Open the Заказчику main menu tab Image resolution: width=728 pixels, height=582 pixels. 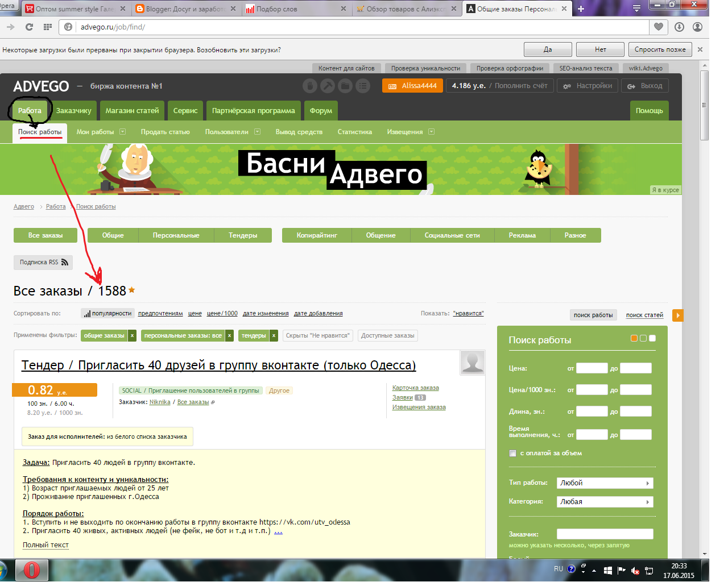point(74,110)
